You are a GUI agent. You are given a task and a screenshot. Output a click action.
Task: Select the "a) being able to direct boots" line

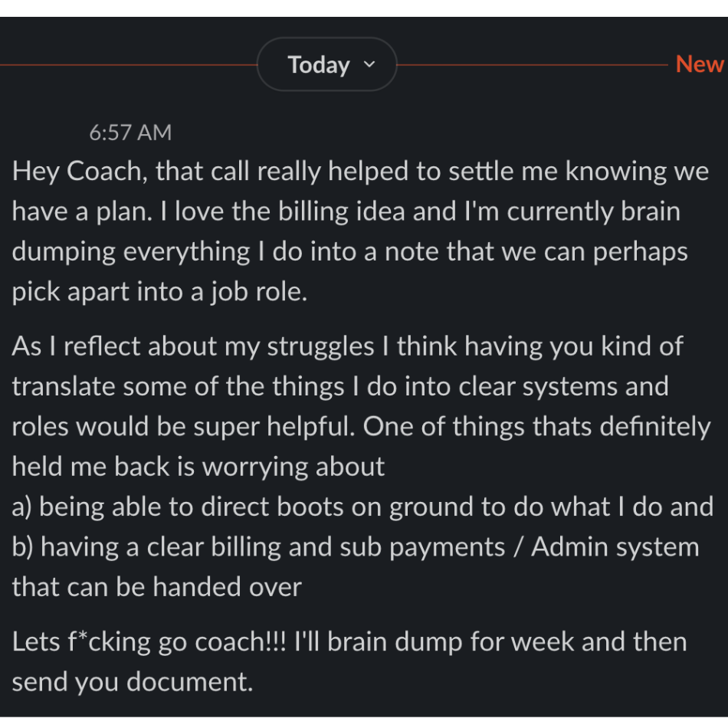point(362,507)
